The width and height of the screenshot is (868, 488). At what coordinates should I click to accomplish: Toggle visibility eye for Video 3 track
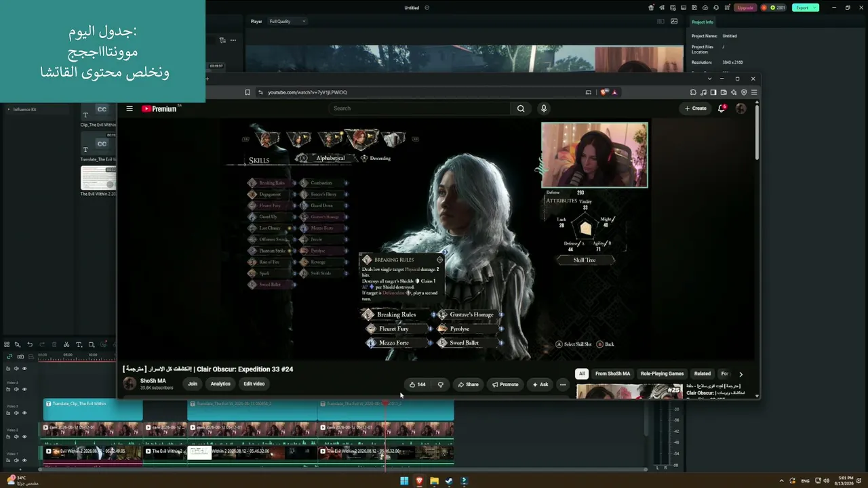click(x=24, y=413)
